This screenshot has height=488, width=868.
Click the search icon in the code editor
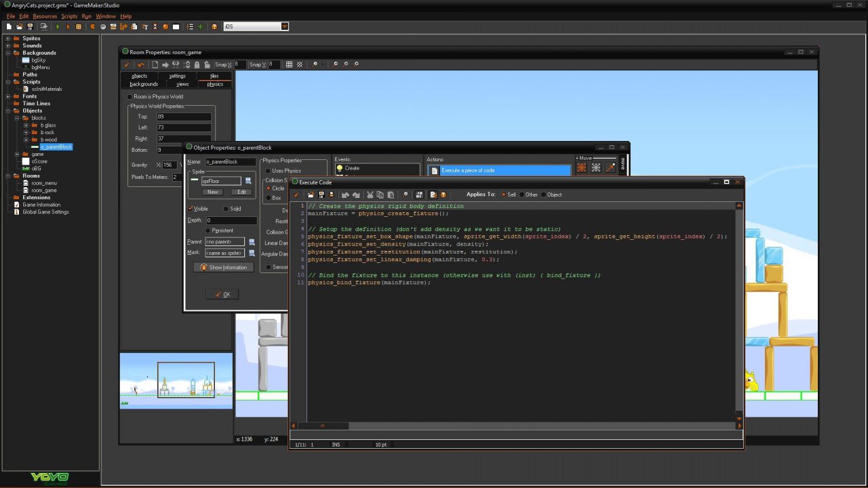404,195
